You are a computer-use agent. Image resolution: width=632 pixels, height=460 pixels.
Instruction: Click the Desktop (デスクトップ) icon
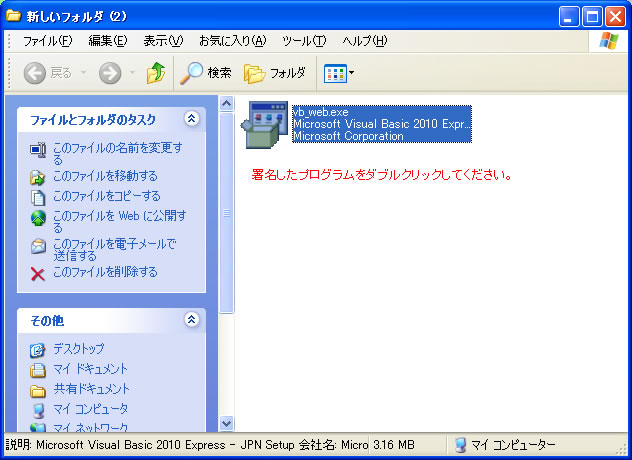pos(37,350)
